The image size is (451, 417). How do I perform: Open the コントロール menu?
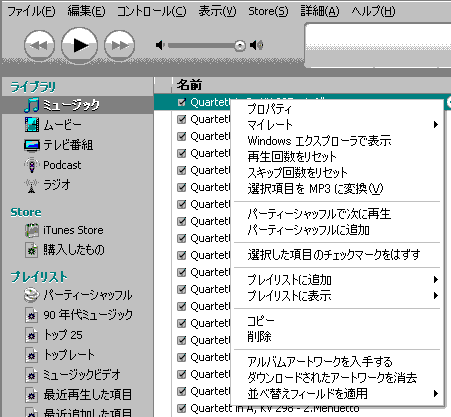tap(152, 11)
